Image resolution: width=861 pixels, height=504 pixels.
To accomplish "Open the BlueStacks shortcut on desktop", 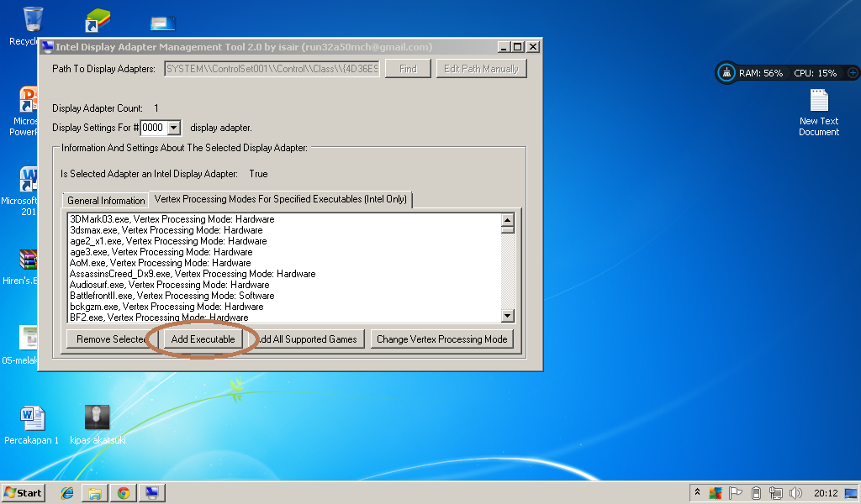I will coord(98,20).
